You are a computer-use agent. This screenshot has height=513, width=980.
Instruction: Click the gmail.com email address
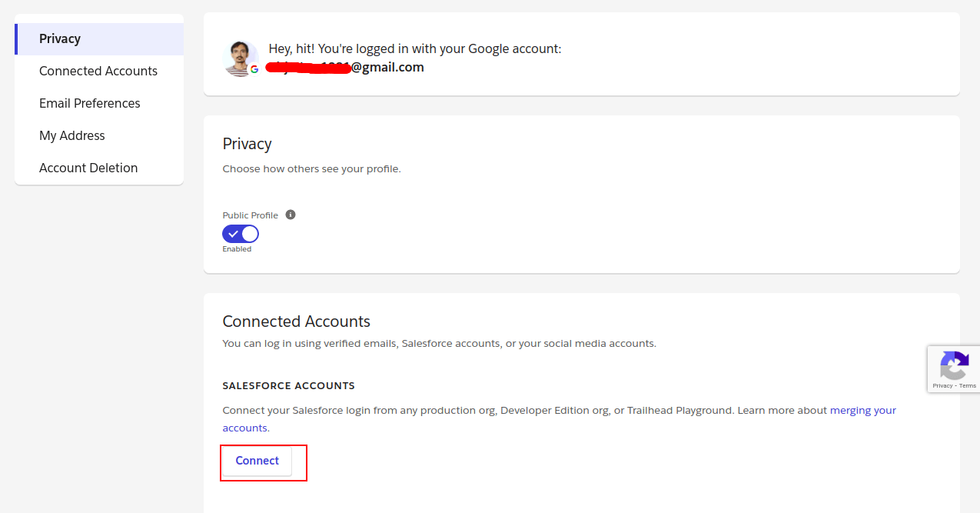(x=345, y=67)
